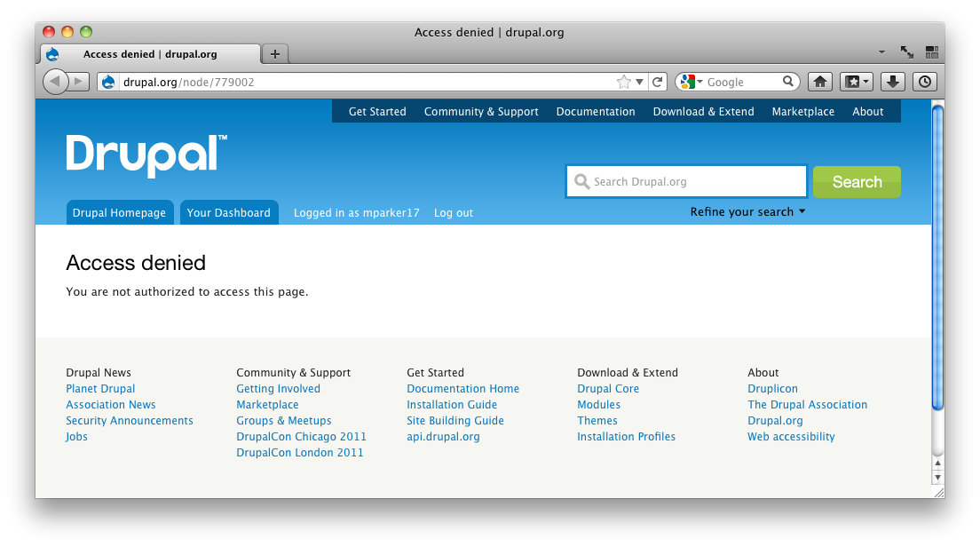Viewport: 980px width, 547px height.
Task: Open the tab list chevron
Action: [x=881, y=52]
